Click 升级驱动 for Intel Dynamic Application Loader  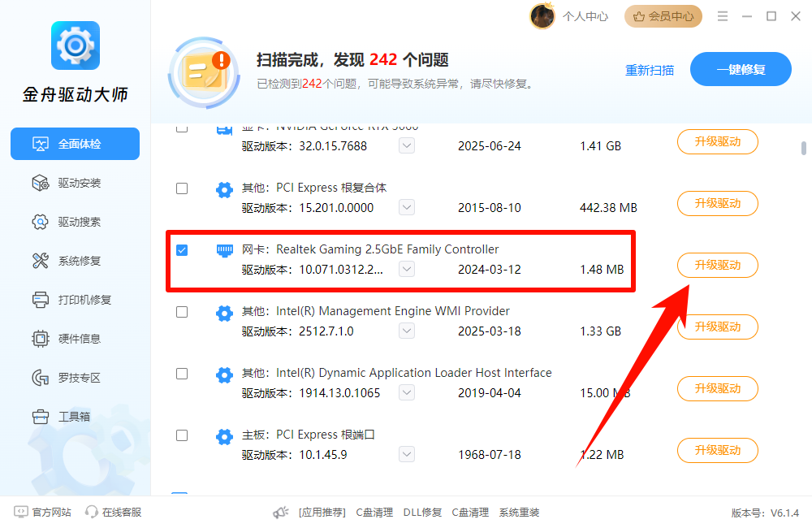718,388
